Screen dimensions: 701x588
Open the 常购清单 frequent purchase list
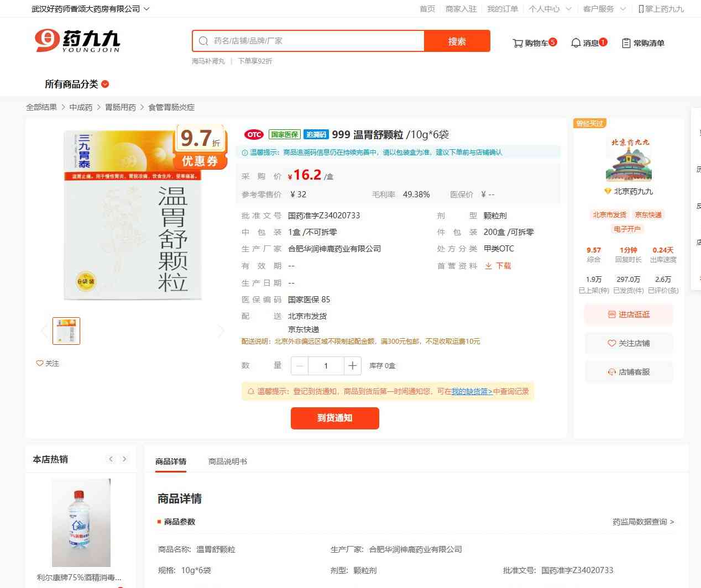(x=643, y=43)
